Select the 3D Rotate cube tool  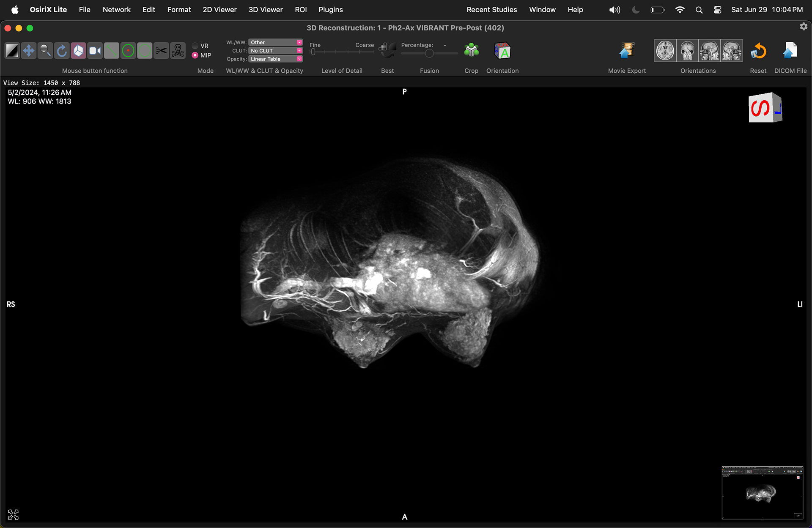(78, 51)
